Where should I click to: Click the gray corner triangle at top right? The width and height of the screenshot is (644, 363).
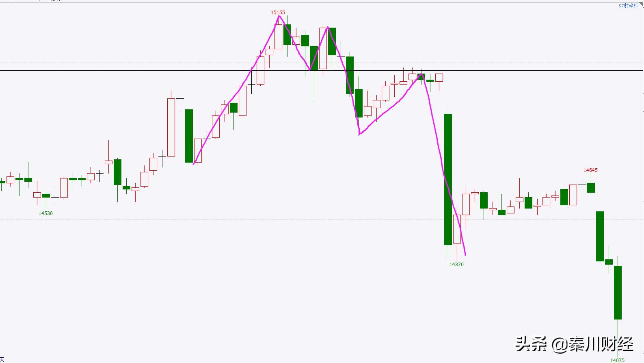point(641,2)
